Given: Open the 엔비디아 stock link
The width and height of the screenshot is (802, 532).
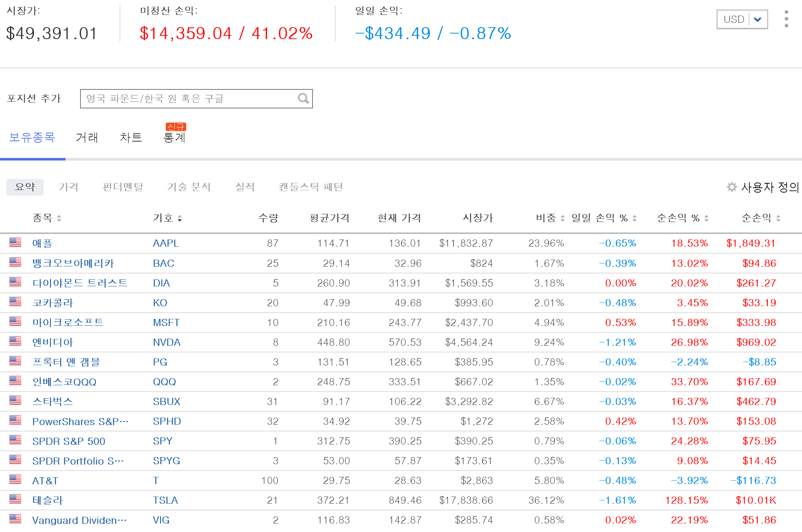Looking at the screenshot, I should click(53, 342).
